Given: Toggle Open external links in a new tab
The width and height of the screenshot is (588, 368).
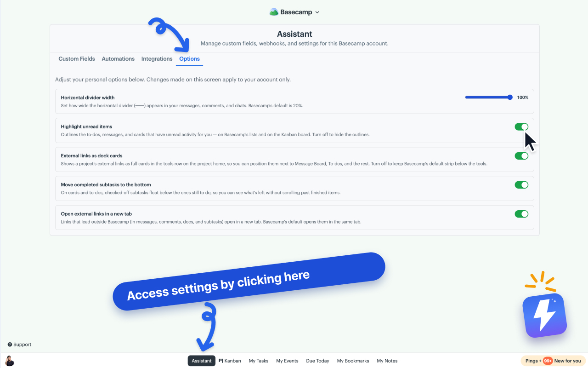Looking at the screenshot, I should click(521, 214).
